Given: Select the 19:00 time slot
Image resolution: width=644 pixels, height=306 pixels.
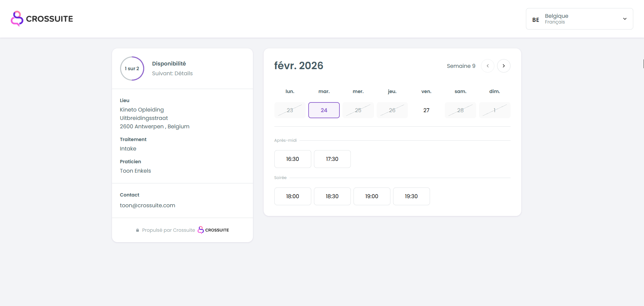Looking at the screenshot, I should click(372, 196).
